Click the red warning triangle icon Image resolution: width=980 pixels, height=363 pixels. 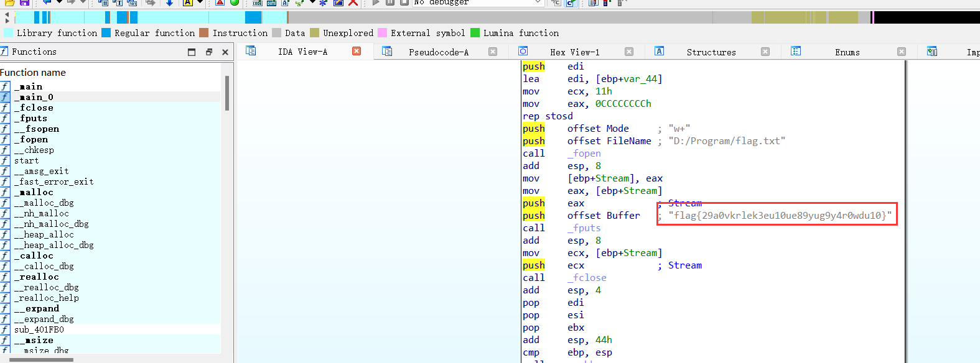click(x=220, y=2)
